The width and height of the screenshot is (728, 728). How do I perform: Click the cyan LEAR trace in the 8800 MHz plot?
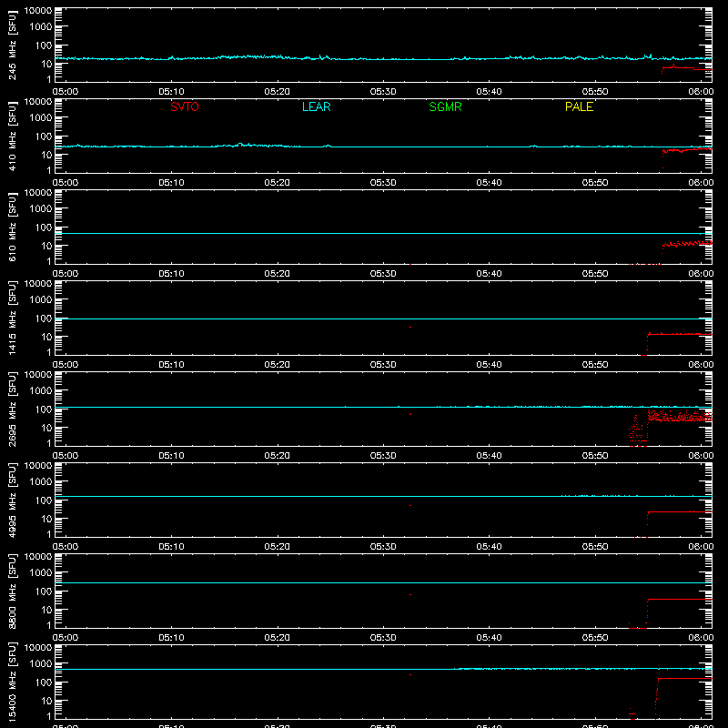pos(383,582)
